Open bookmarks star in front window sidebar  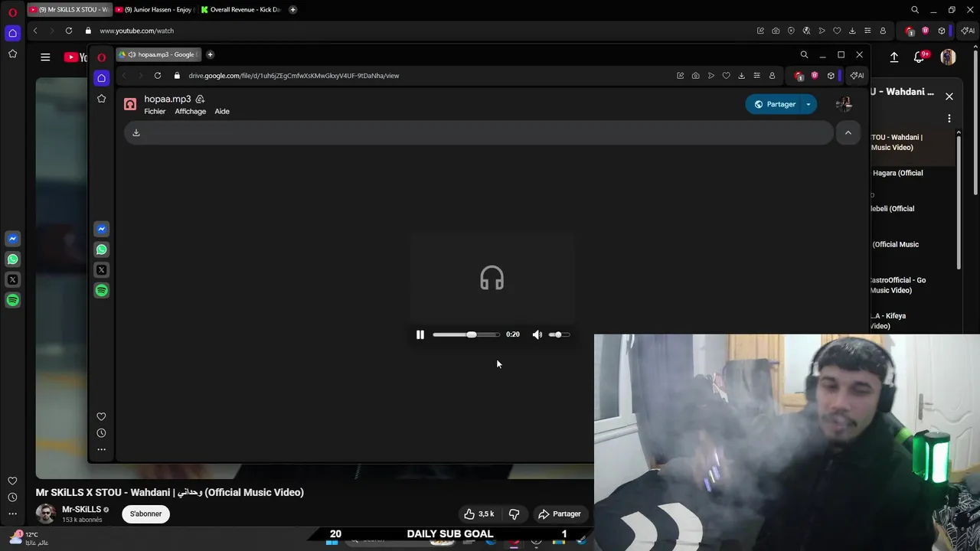101,99
